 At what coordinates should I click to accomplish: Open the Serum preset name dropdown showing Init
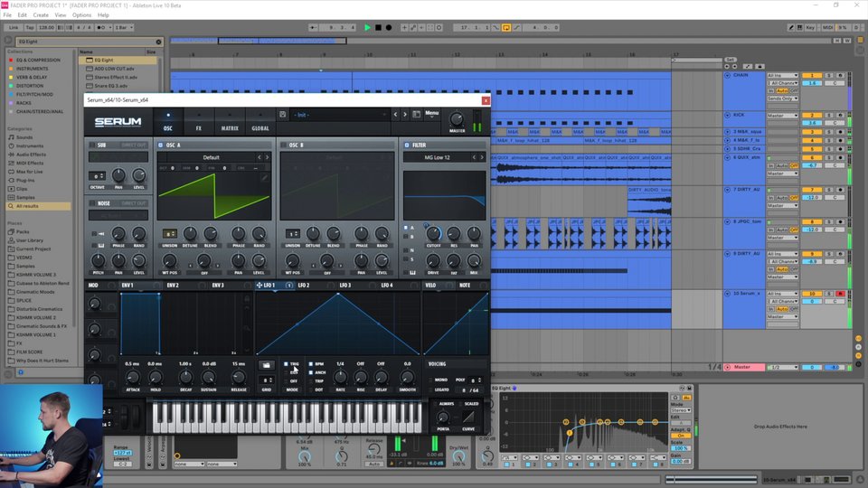[x=339, y=115]
